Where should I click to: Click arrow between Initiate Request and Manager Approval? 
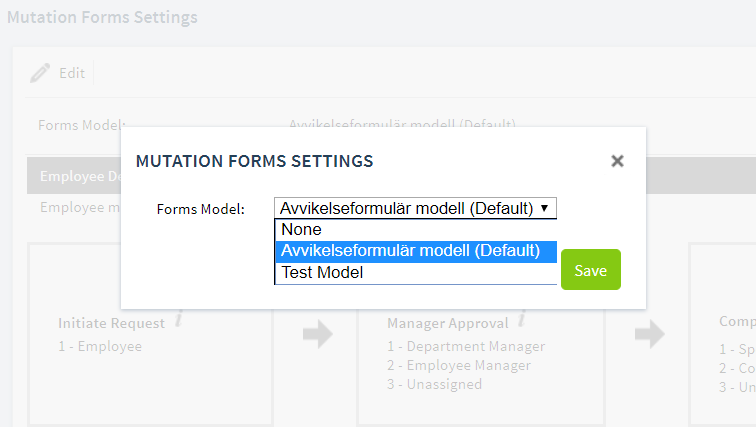click(318, 334)
